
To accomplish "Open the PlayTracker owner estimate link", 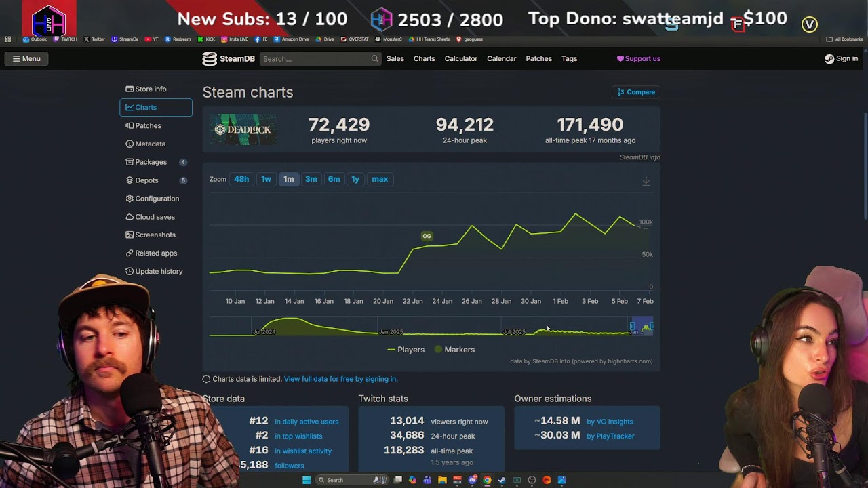I will pos(611,436).
